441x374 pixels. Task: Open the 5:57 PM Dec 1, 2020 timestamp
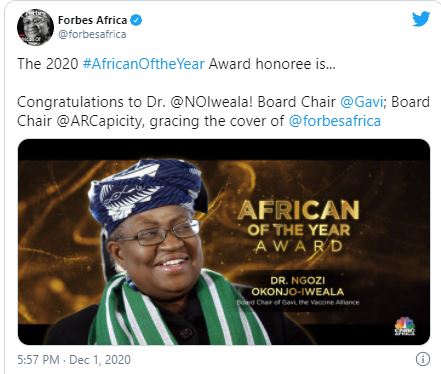[74, 360]
